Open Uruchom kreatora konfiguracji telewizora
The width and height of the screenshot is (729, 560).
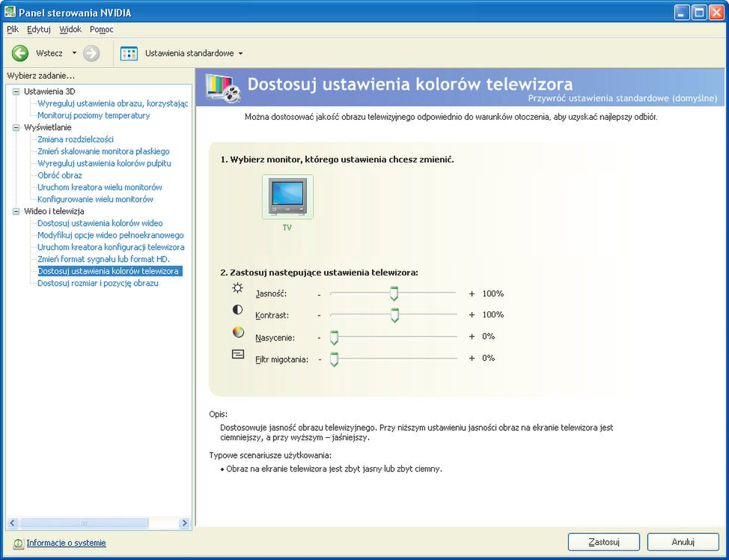111,247
